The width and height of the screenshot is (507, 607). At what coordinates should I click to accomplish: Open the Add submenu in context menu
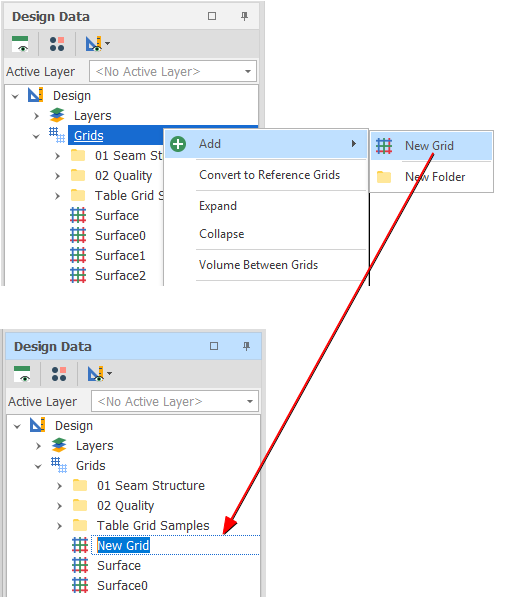(x=265, y=144)
